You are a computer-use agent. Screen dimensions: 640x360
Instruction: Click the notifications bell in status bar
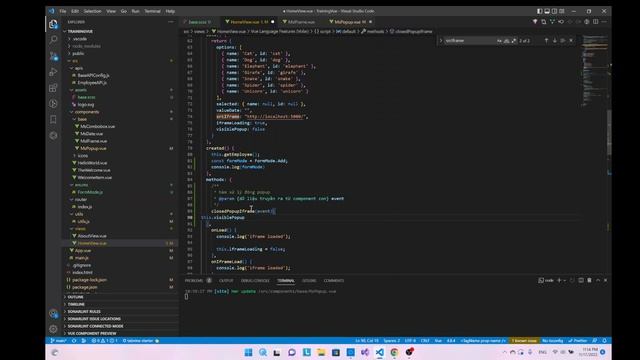coord(604,341)
